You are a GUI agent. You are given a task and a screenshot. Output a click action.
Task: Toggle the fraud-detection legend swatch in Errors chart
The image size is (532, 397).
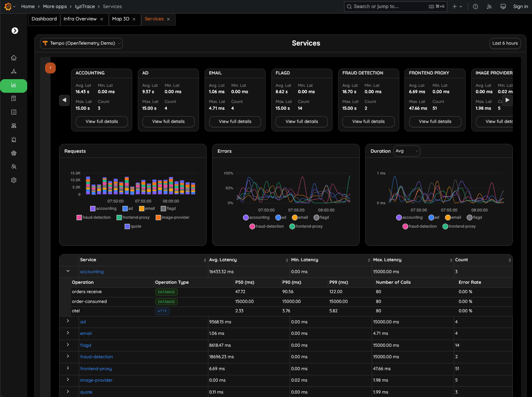coord(252,226)
